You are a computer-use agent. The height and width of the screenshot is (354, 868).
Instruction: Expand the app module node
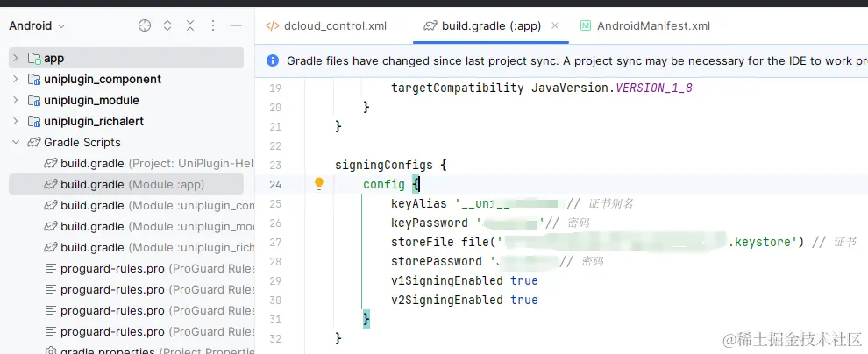point(15,58)
